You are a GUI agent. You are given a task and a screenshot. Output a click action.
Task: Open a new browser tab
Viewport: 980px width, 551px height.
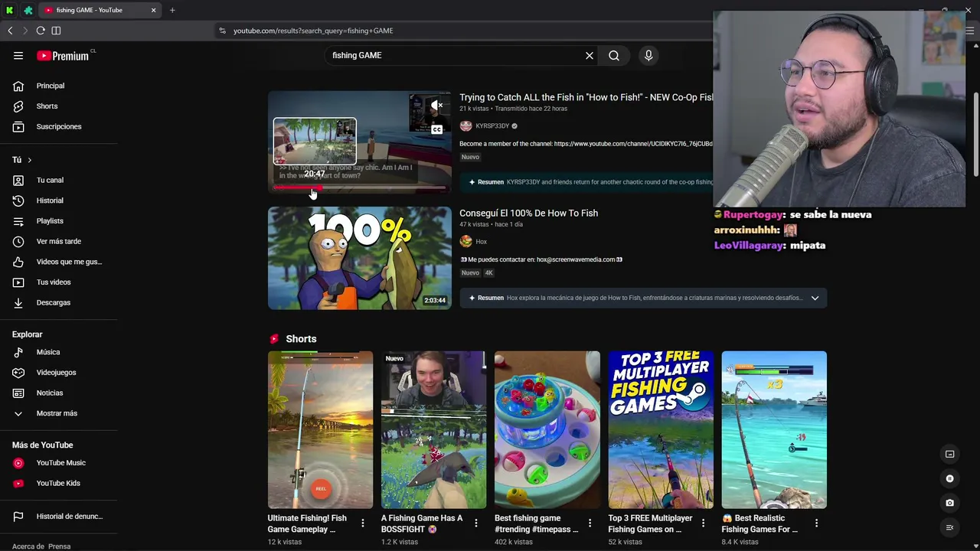[172, 10]
